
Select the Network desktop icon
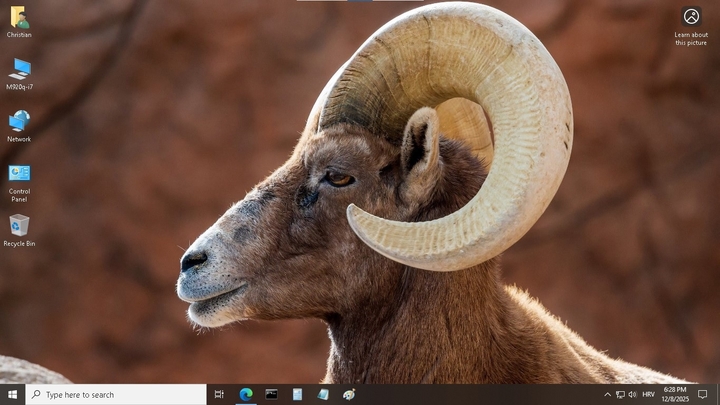click(19, 122)
